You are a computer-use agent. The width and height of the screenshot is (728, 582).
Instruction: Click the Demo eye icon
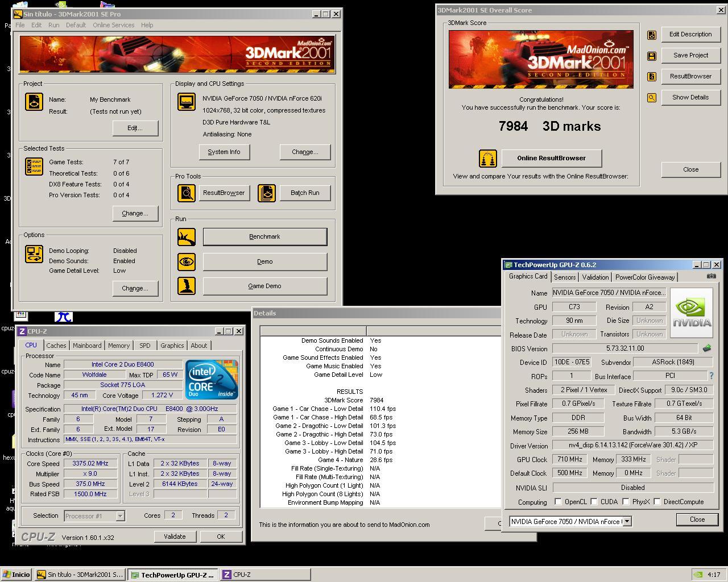point(187,262)
